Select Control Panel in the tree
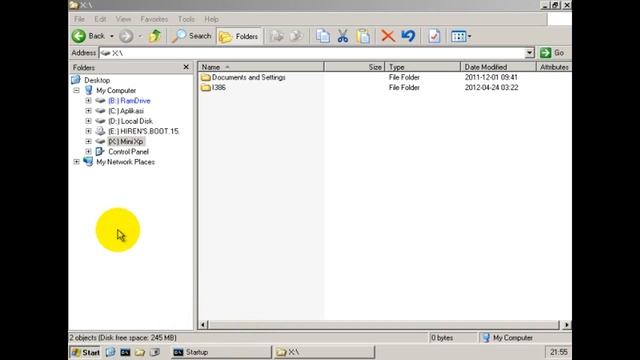 pyautogui.click(x=128, y=152)
